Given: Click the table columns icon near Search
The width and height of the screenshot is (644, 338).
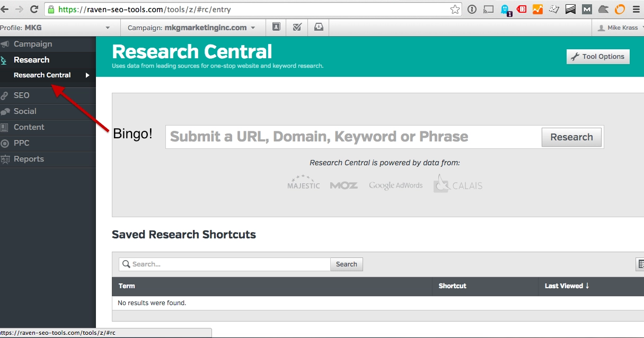Looking at the screenshot, I should click(640, 264).
